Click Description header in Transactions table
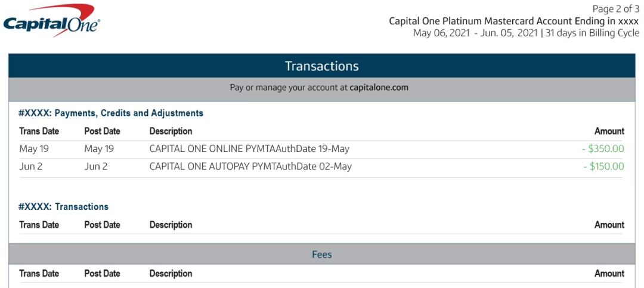This screenshot has width=644, height=288. point(171,225)
